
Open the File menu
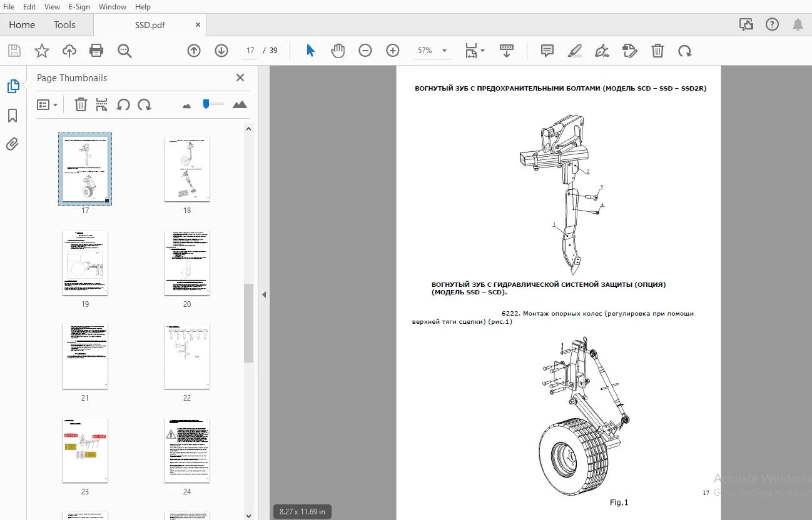pyautogui.click(x=9, y=7)
